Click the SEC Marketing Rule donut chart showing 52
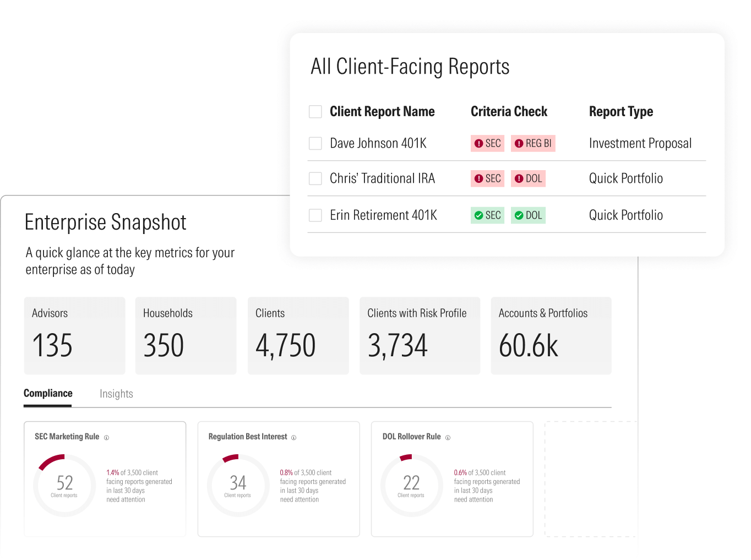This screenshot has width=751, height=560. (65, 485)
